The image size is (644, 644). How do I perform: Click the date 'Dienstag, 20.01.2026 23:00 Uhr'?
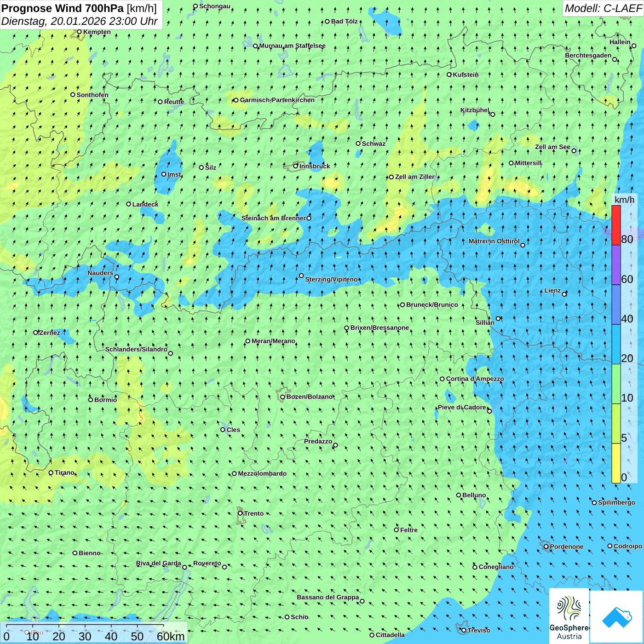pyautogui.click(x=80, y=21)
